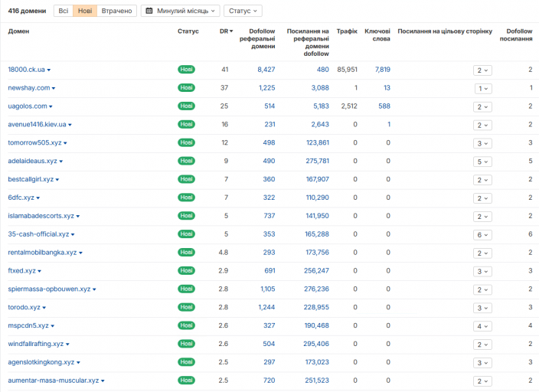The image size is (539, 392).
Task: Click the caret arrow next to 18000.ck.ua
Action: (49, 70)
